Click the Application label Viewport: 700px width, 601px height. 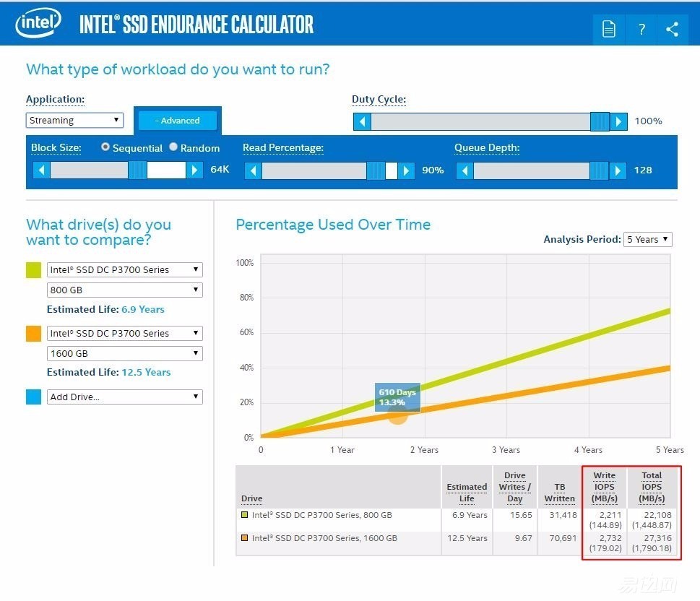[55, 99]
